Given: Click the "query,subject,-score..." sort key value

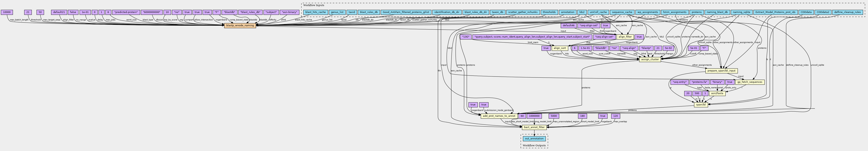Looking at the screenshot, I should pos(532,37).
